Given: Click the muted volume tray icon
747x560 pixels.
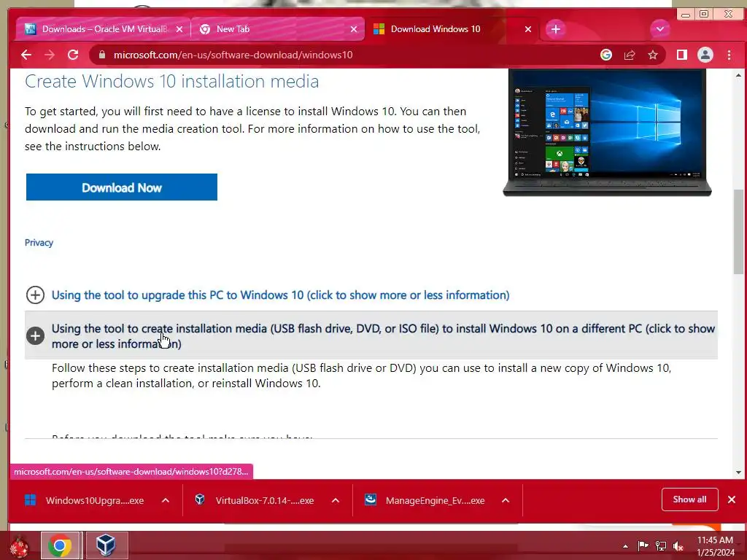Looking at the screenshot, I should [x=678, y=545].
